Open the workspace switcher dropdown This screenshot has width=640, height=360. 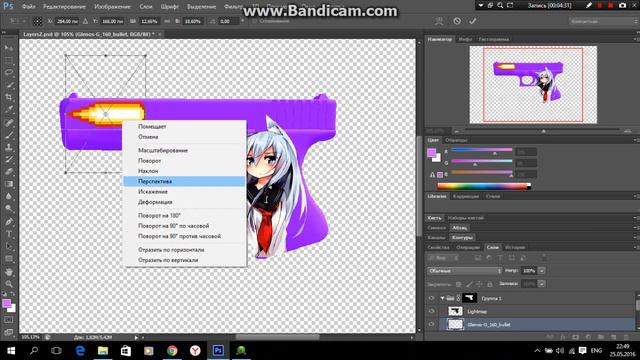pyautogui.click(x=605, y=21)
